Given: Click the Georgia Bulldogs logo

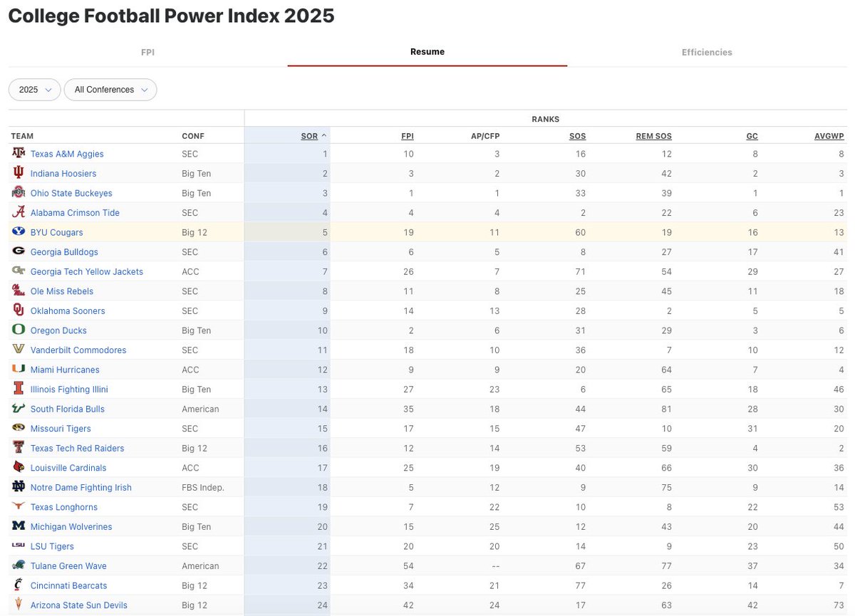Looking at the screenshot, I should point(19,251).
